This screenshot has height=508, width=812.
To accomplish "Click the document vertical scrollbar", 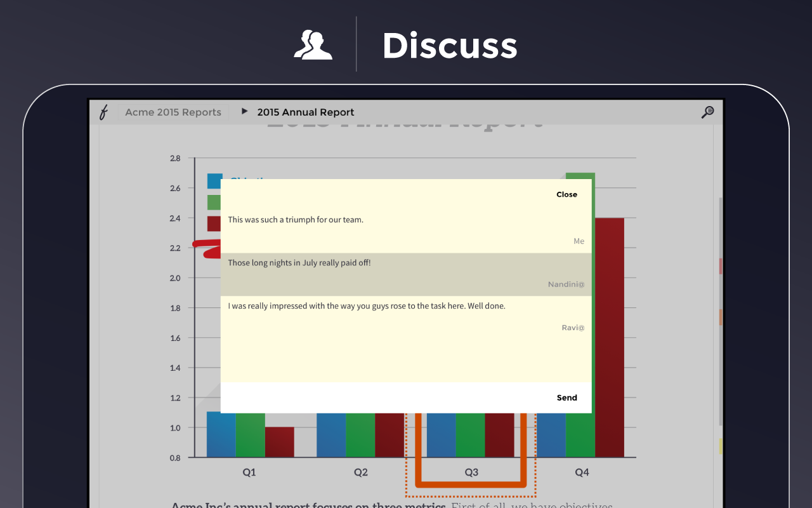I will [x=721, y=311].
